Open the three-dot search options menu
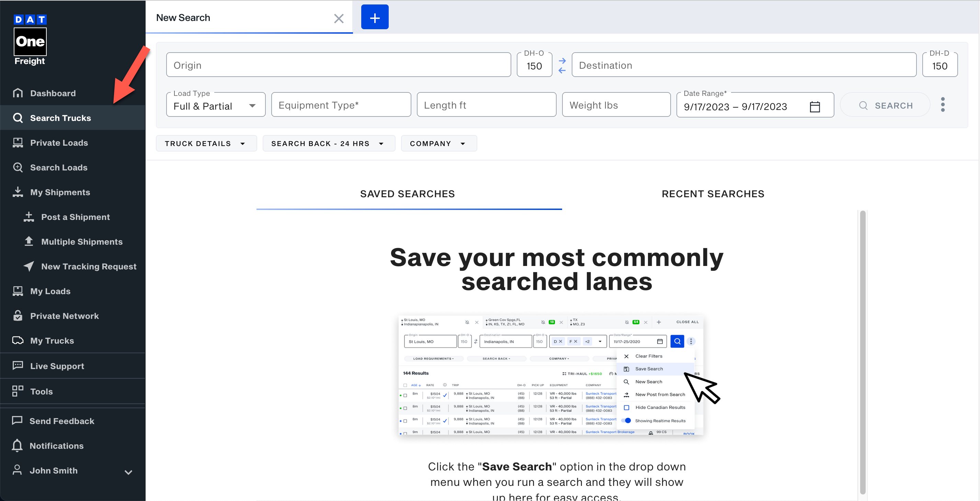Image resolution: width=980 pixels, height=501 pixels. pyautogui.click(x=942, y=105)
